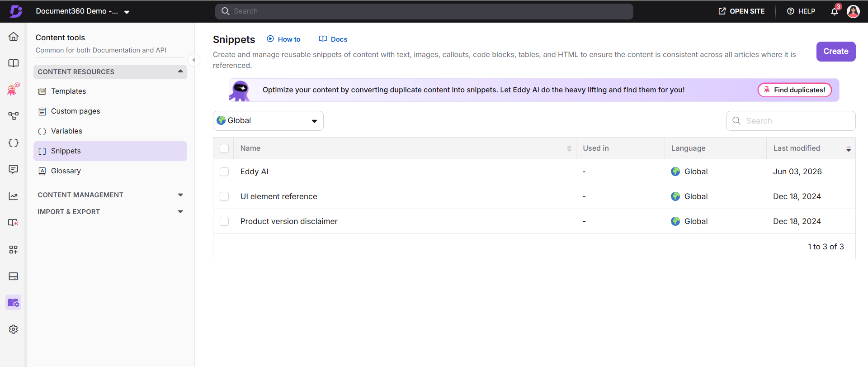Image resolution: width=868 pixels, height=367 pixels.
Task: Open the Global language dropdown
Action: click(x=268, y=121)
